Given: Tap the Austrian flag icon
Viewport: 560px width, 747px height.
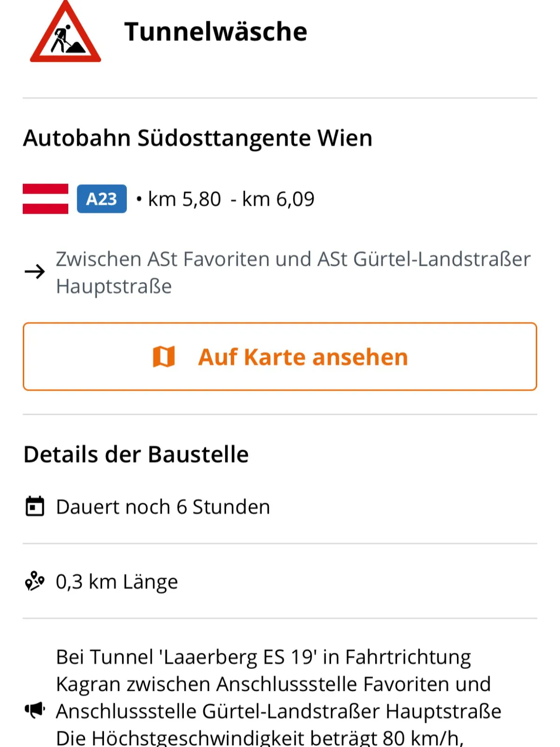Looking at the screenshot, I should (x=46, y=199).
